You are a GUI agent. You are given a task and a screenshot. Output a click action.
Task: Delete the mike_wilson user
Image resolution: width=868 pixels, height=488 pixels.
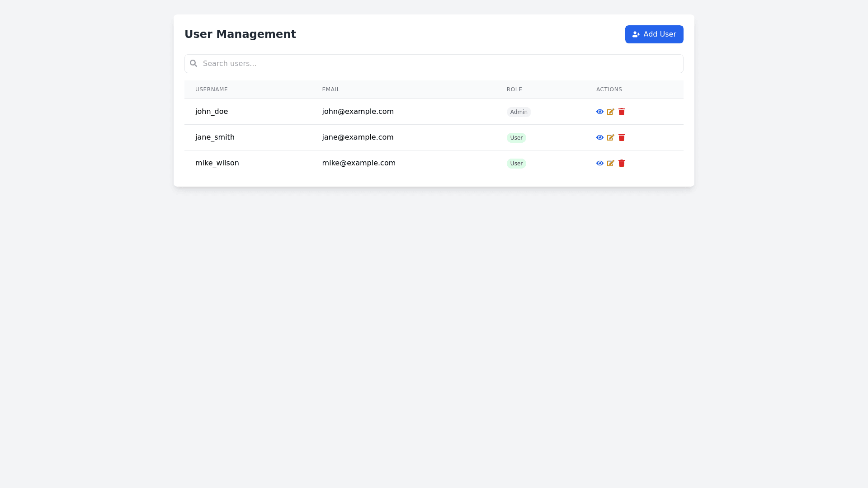pos(621,163)
